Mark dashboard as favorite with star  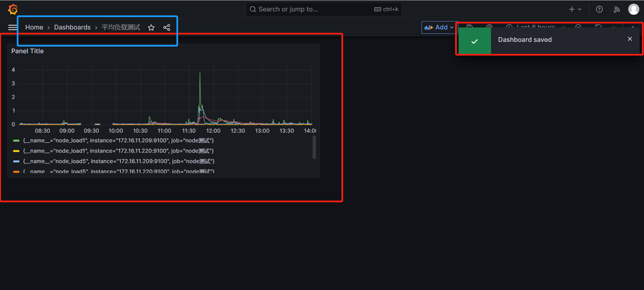[151, 27]
